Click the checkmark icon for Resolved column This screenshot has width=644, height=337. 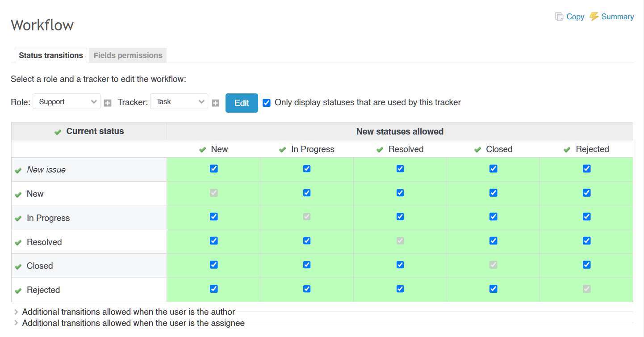pyautogui.click(x=380, y=150)
